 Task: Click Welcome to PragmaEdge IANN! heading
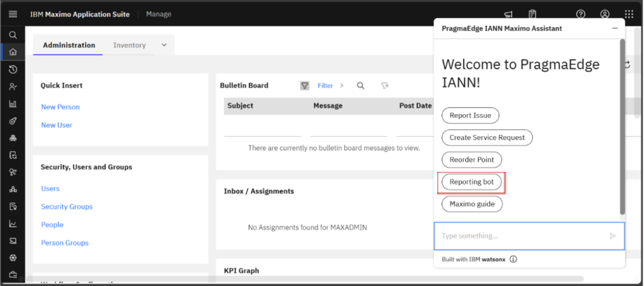pyautogui.click(x=520, y=73)
